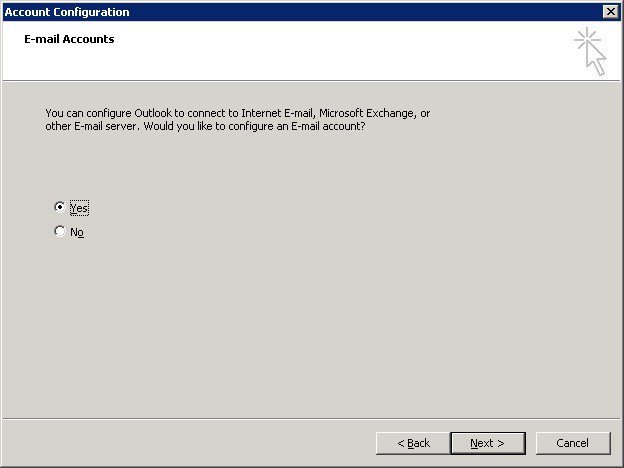Go to previous step with Back button
624x468 pixels.
pyautogui.click(x=413, y=443)
